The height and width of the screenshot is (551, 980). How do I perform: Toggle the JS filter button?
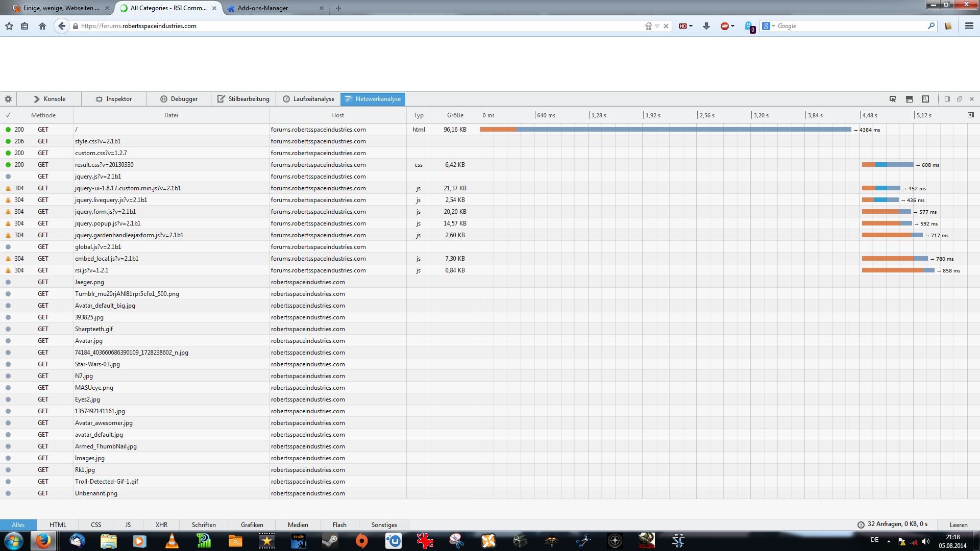click(128, 524)
